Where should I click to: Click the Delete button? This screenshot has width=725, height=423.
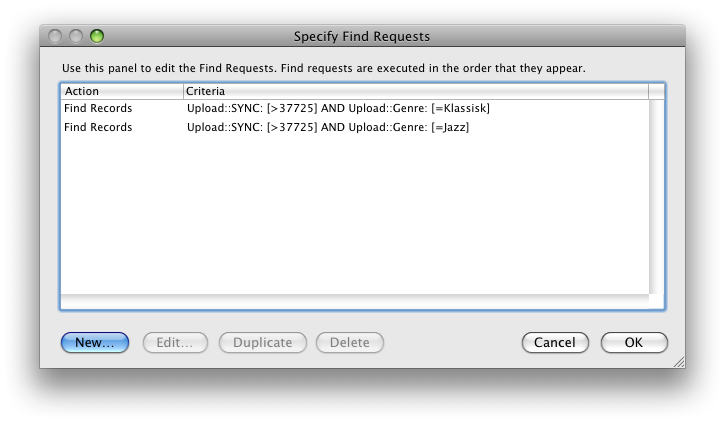click(x=350, y=343)
